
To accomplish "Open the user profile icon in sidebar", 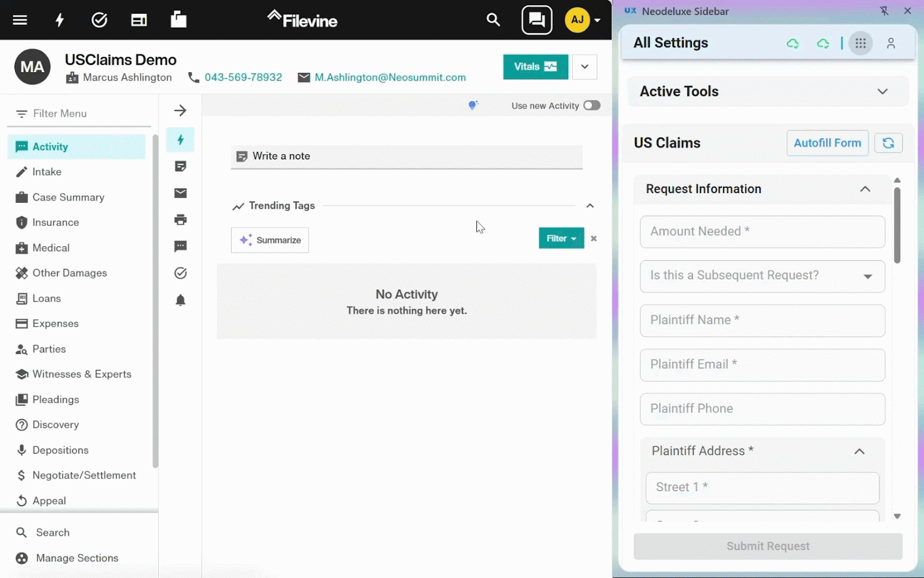I will point(891,43).
